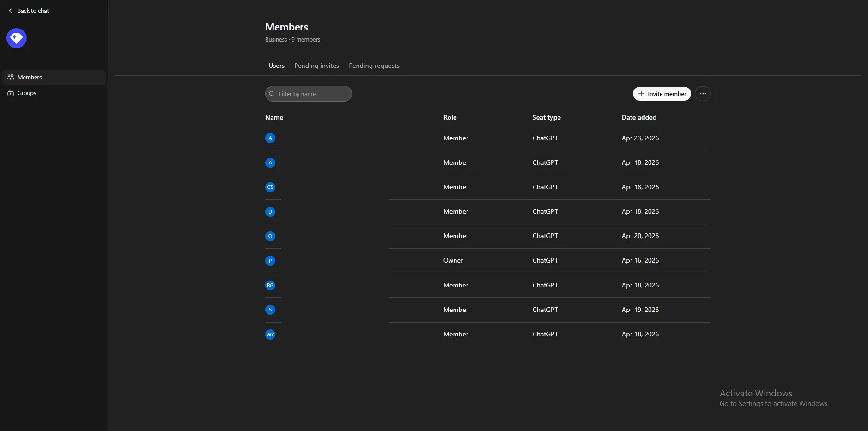The height and width of the screenshot is (431, 868).
Task: Open Groups in the sidebar
Action: (54, 93)
